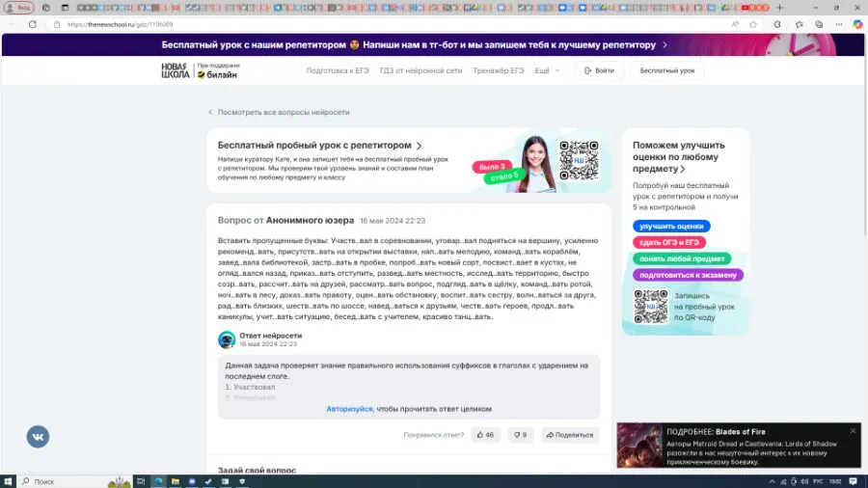Dislike the answer with thumbs down 9

pyautogui.click(x=520, y=435)
